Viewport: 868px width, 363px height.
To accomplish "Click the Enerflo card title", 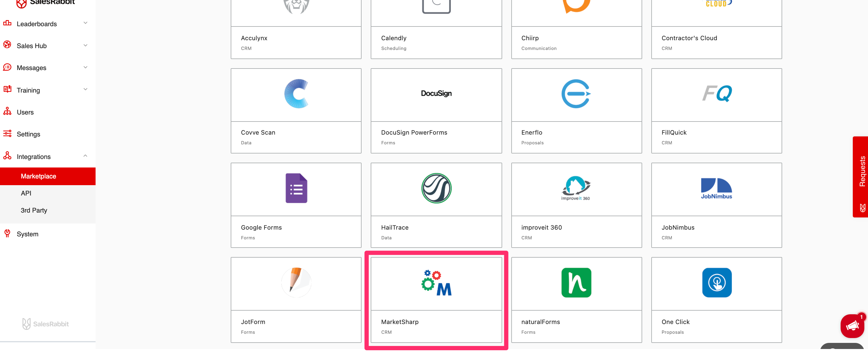I will (531, 132).
